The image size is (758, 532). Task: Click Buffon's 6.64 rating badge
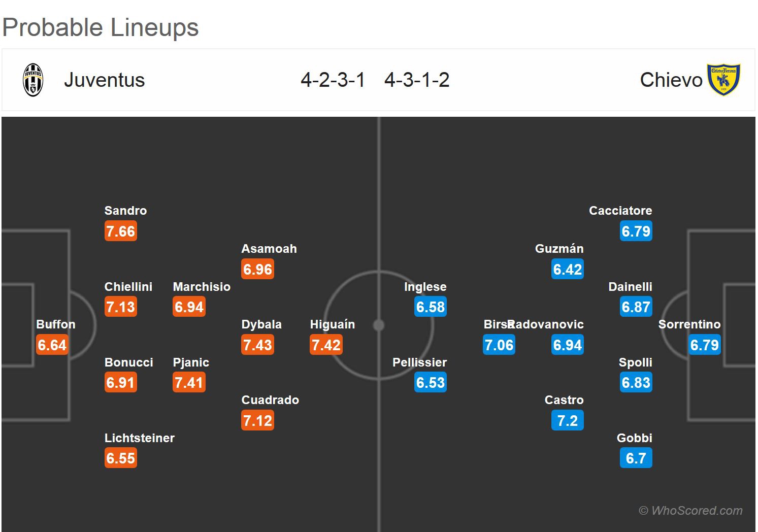point(52,345)
